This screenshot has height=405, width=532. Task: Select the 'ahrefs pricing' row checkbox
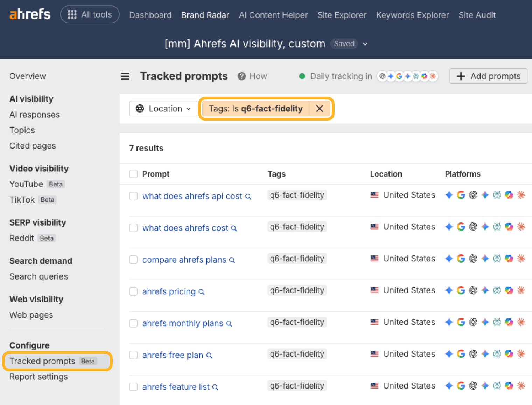point(133,291)
